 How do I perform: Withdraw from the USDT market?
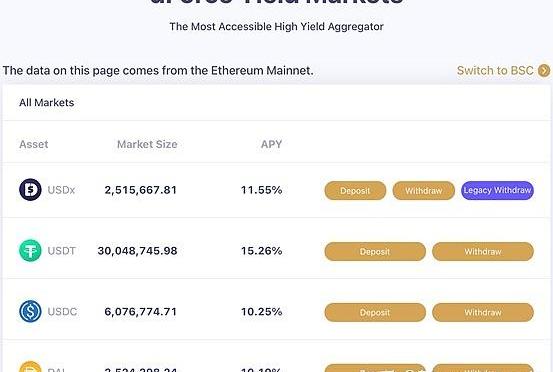click(x=483, y=252)
